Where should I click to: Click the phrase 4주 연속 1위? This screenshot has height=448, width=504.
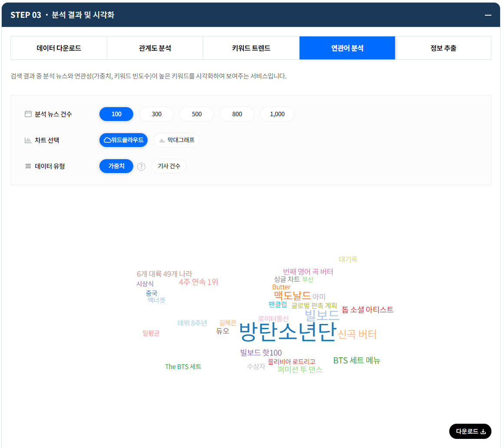tap(198, 282)
